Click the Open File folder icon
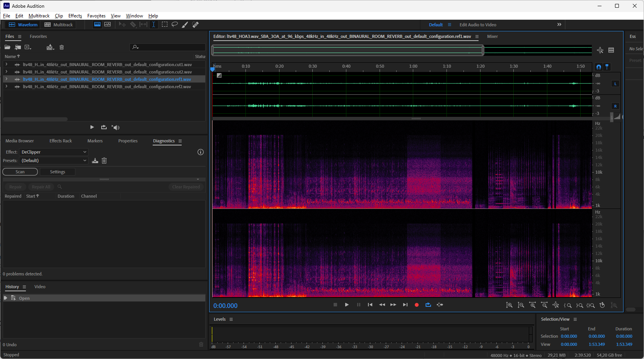Viewport: 644px width, 359px height. point(7,47)
